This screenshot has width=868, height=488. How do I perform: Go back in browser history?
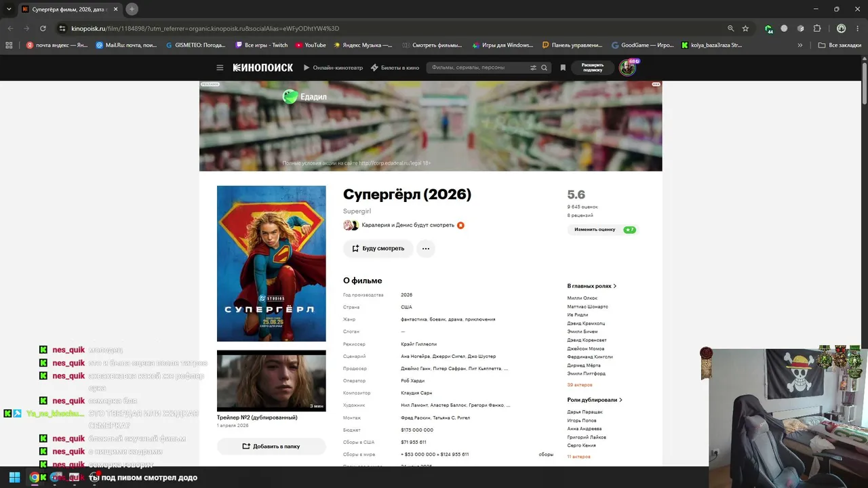click(x=10, y=28)
